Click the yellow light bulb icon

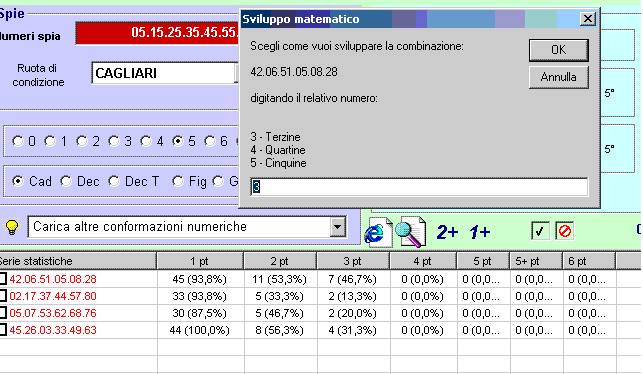pos(11,227)
